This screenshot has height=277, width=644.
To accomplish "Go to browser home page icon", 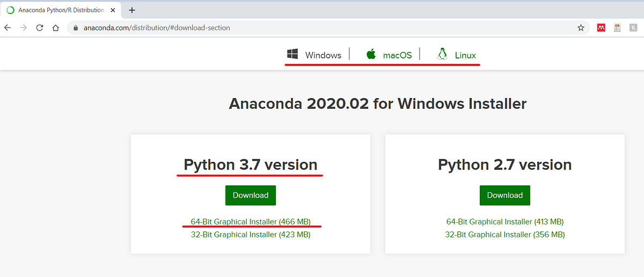I will pos(55,28).
